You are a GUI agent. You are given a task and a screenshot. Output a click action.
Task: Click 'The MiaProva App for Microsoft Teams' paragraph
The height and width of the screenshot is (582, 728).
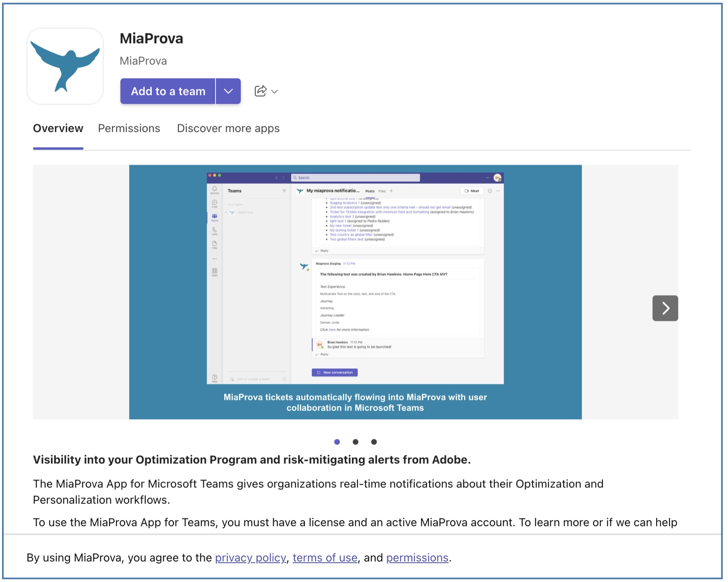[x=318, y=492]
